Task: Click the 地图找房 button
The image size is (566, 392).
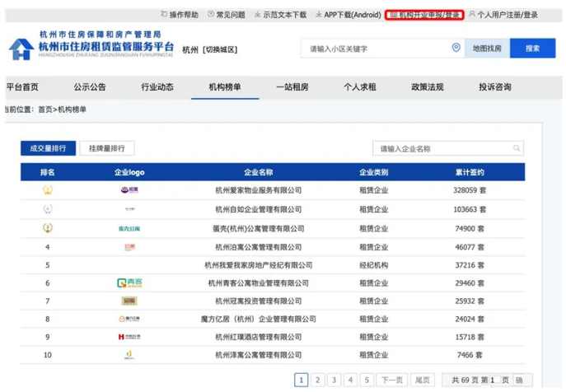Action: (x=487, y=49)
